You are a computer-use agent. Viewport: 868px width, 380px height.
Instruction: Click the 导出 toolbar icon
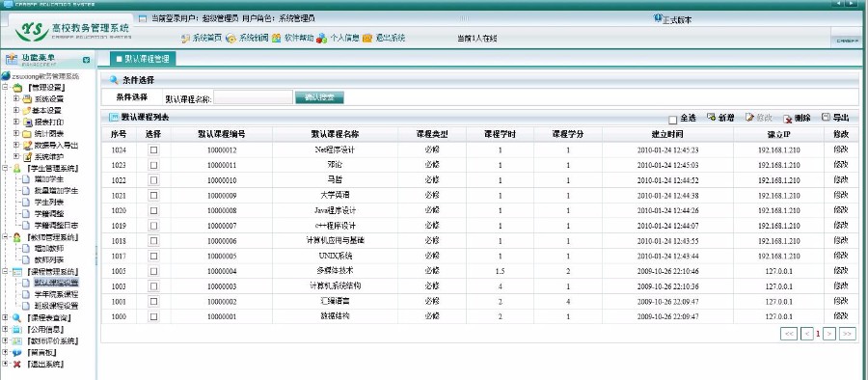coord(826,118)
